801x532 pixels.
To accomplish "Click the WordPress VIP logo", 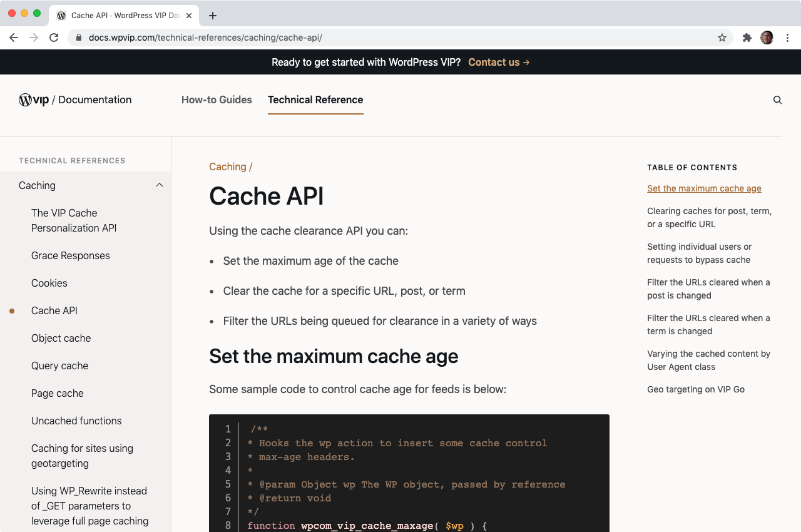I will [x=34, y=100].
